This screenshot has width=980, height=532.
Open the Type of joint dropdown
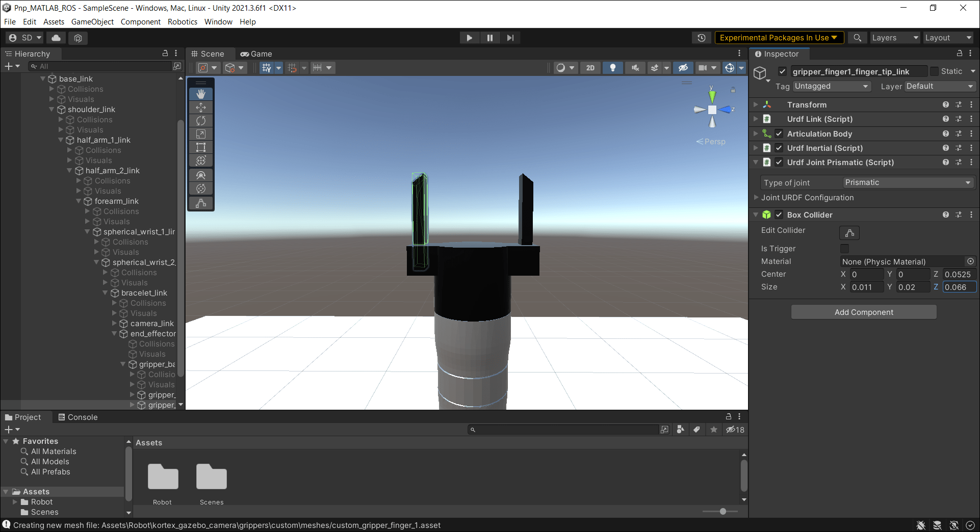pos(908,182)
